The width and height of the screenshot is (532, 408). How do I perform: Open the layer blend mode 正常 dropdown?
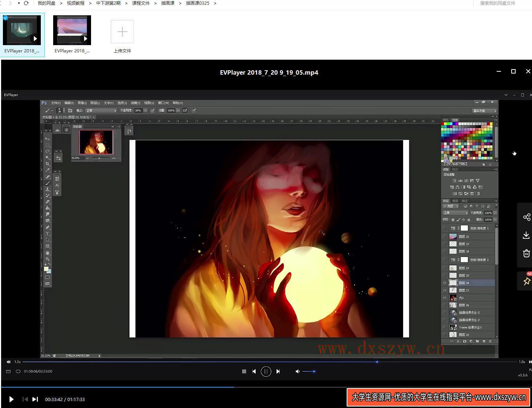coord(455,213)
